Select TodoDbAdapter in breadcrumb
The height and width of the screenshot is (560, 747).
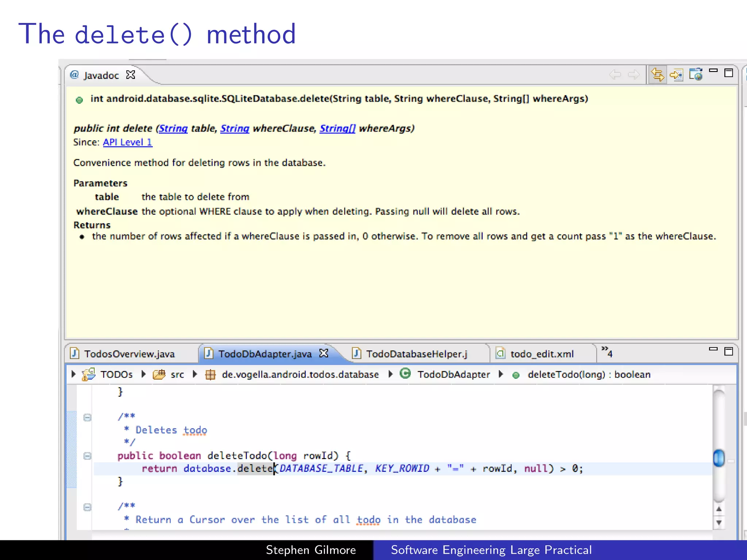pos(453,374)
